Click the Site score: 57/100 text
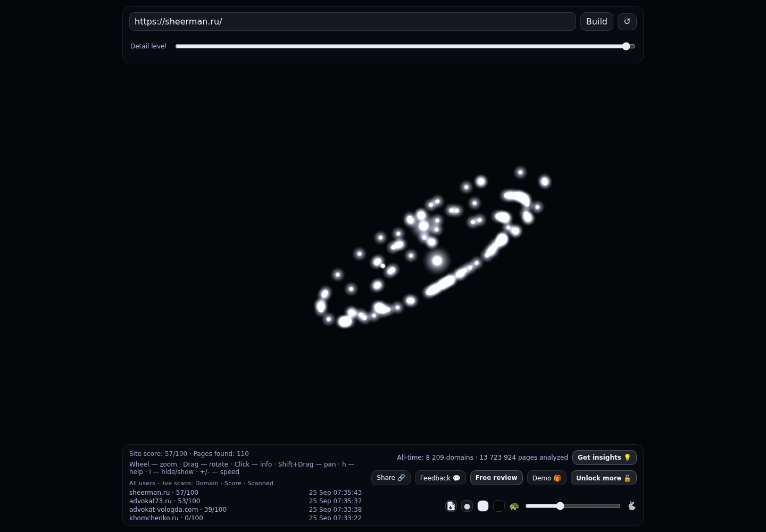The width and height of the screenshot is (766, 532). [158, 454]
